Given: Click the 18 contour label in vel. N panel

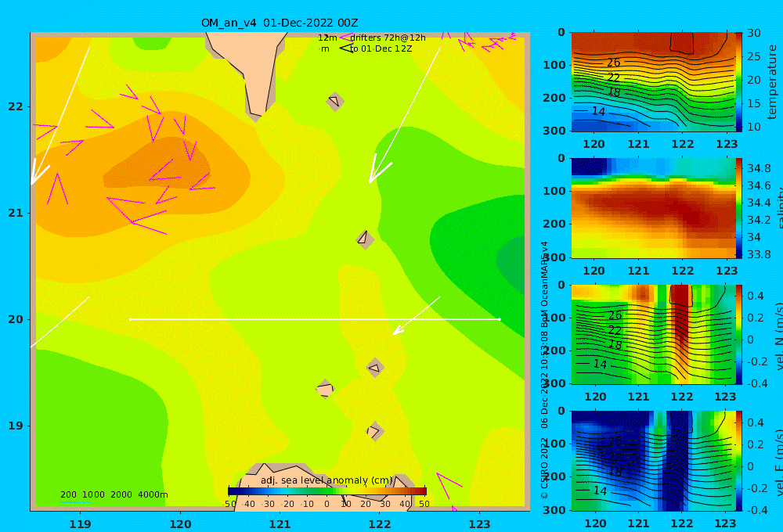Looking at the screenshot, I should (615, 345).
